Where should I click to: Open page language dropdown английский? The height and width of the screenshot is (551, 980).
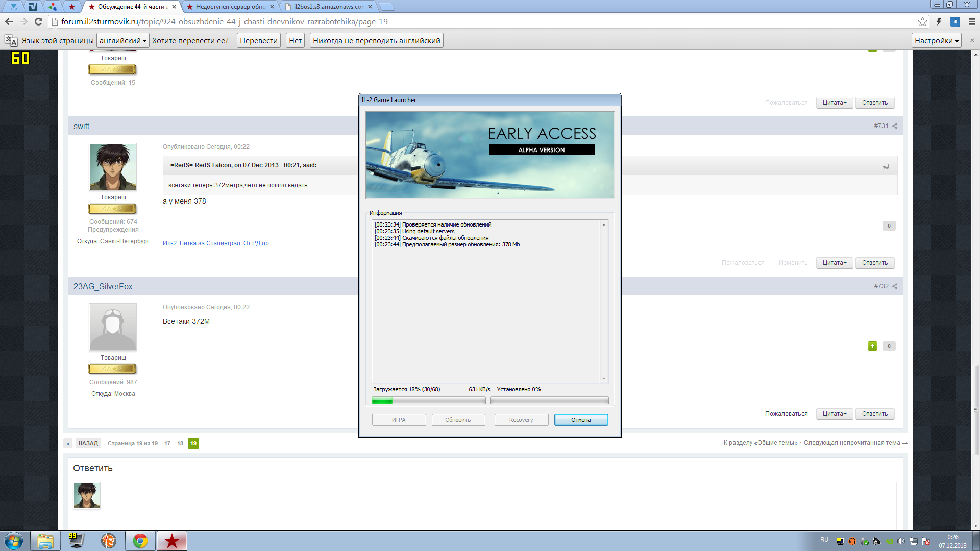tap(122, 41)
